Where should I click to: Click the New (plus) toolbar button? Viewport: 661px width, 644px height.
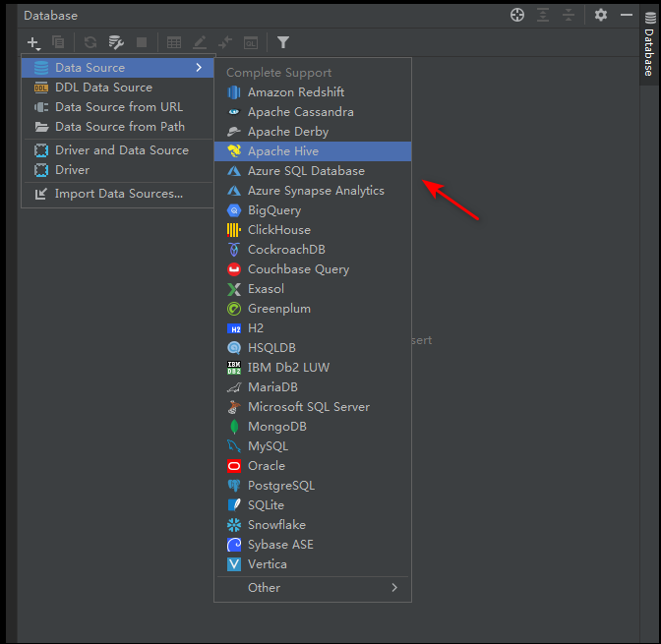coord(32,42)
